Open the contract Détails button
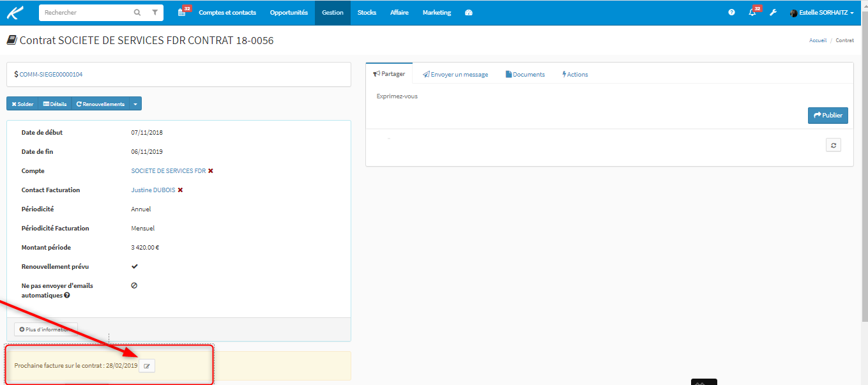This screenshot has height=385, width=868. click(55, 104)
